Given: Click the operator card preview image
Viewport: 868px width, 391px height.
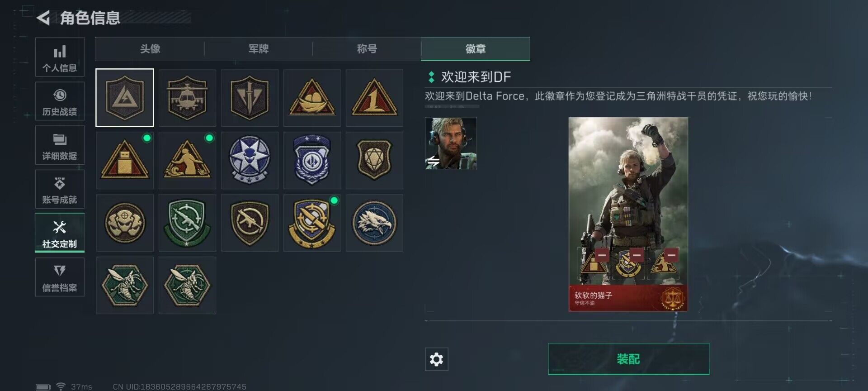Looking at the screenshot, I should (x=628, y=214).
